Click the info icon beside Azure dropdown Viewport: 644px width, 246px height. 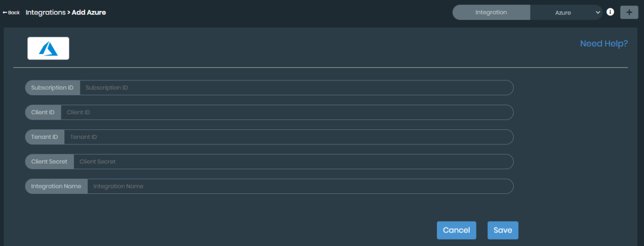point(610,12)
